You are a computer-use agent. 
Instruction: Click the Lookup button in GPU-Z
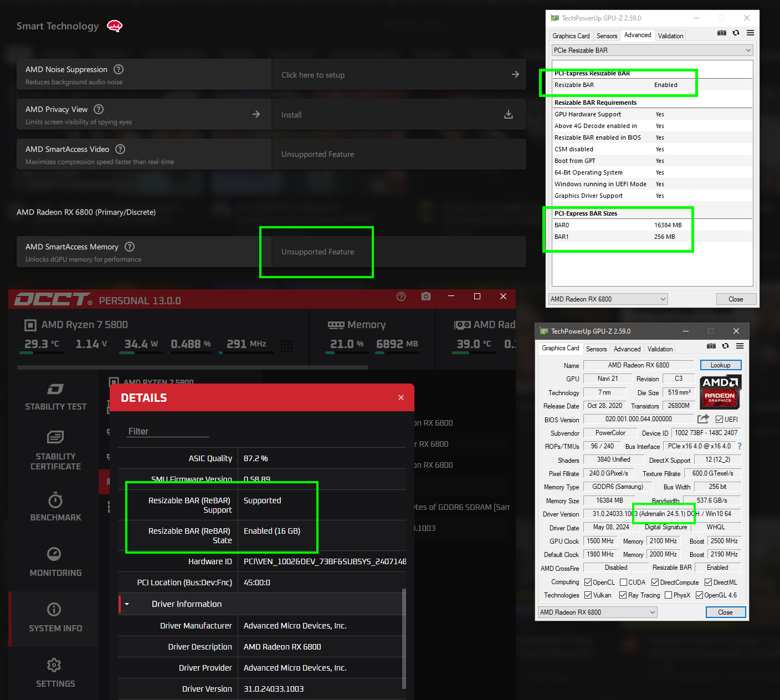pos(721,365)
